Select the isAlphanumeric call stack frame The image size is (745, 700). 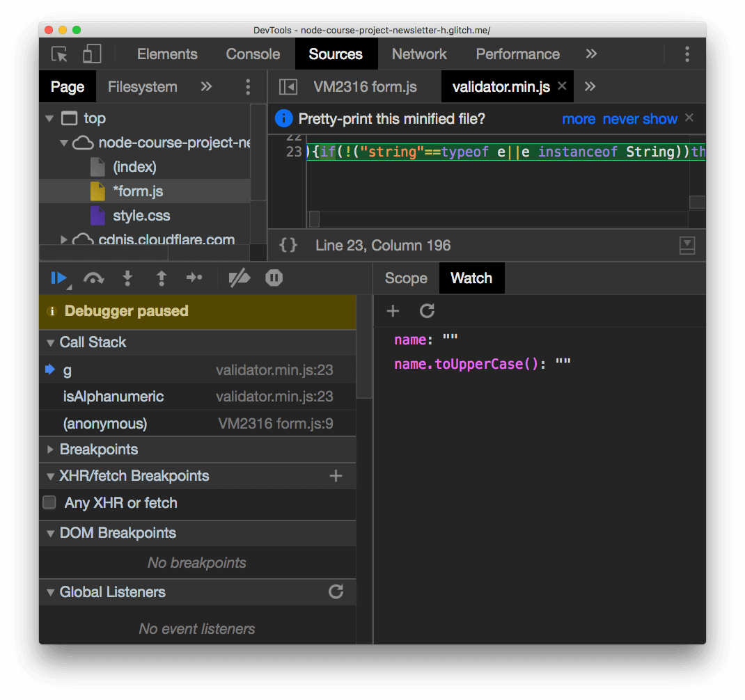tap(198, 397)
